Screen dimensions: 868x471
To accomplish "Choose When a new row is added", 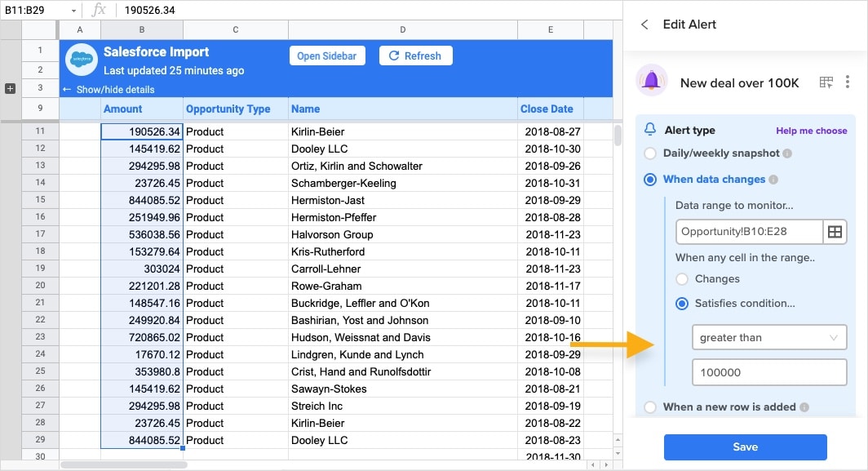I will coord(650,407).
